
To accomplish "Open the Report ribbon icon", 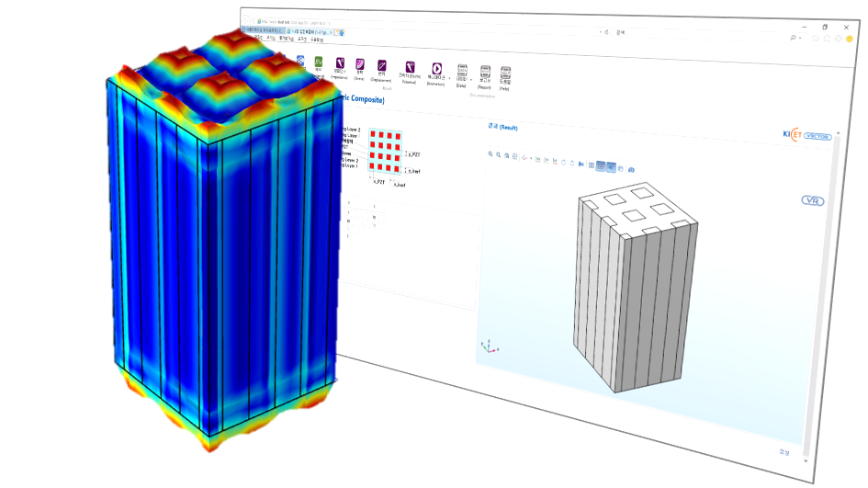I will tap(484, 73).
